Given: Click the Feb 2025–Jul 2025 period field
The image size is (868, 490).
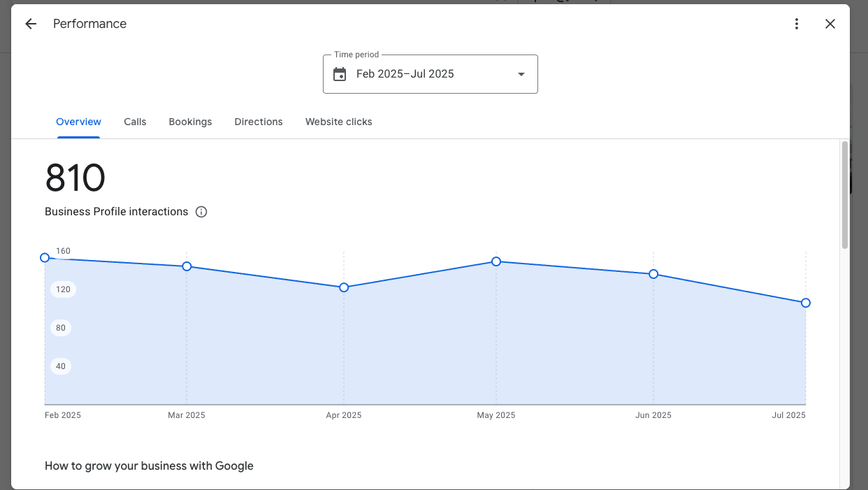Looking at the screenshot, I should (x=431, y=74).
